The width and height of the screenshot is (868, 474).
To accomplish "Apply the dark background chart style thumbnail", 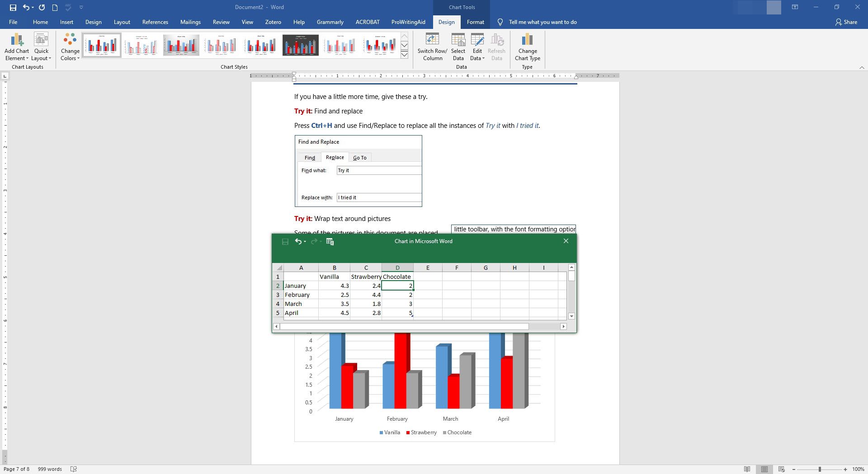I will coord(301,45).
